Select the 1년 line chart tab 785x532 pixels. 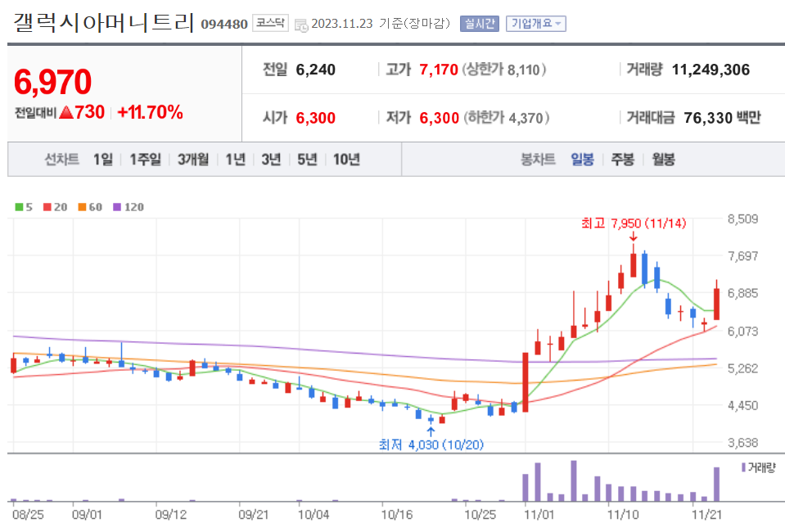click(235, 159)
